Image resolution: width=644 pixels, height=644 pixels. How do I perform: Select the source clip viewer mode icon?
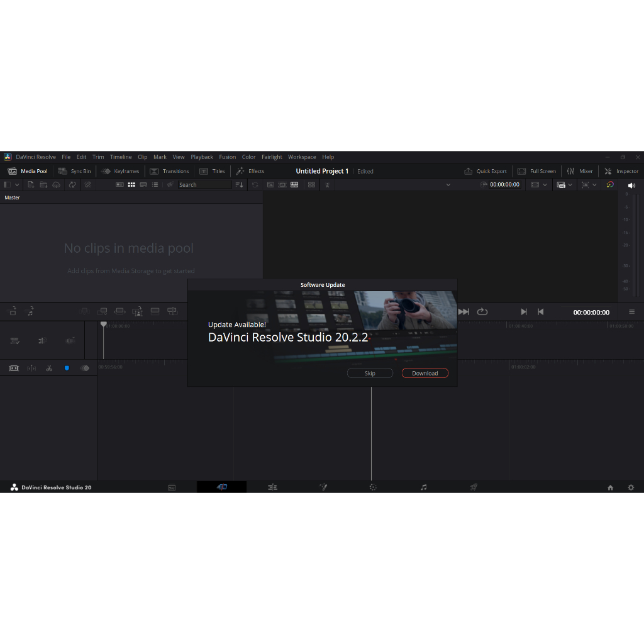[x=270, y=185]
